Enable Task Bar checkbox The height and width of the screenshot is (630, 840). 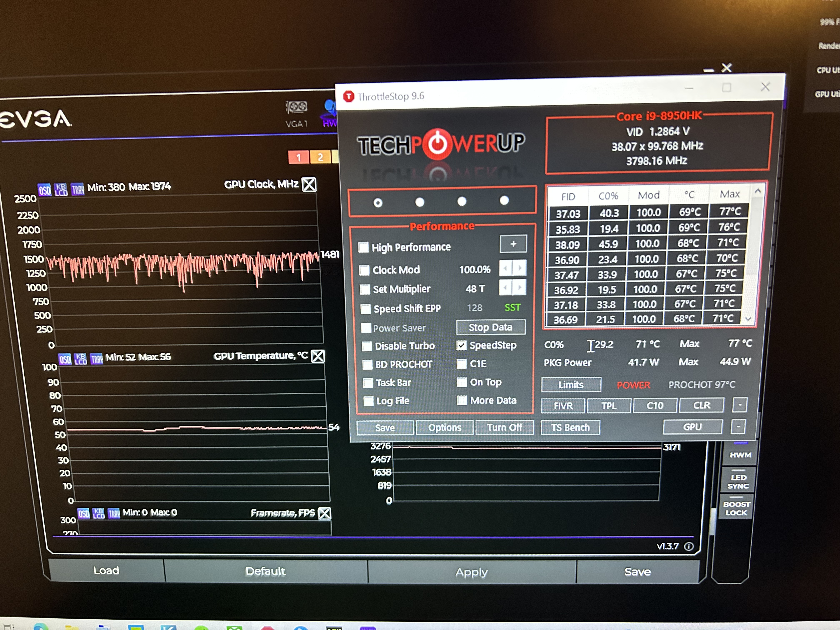click(368, 383)
